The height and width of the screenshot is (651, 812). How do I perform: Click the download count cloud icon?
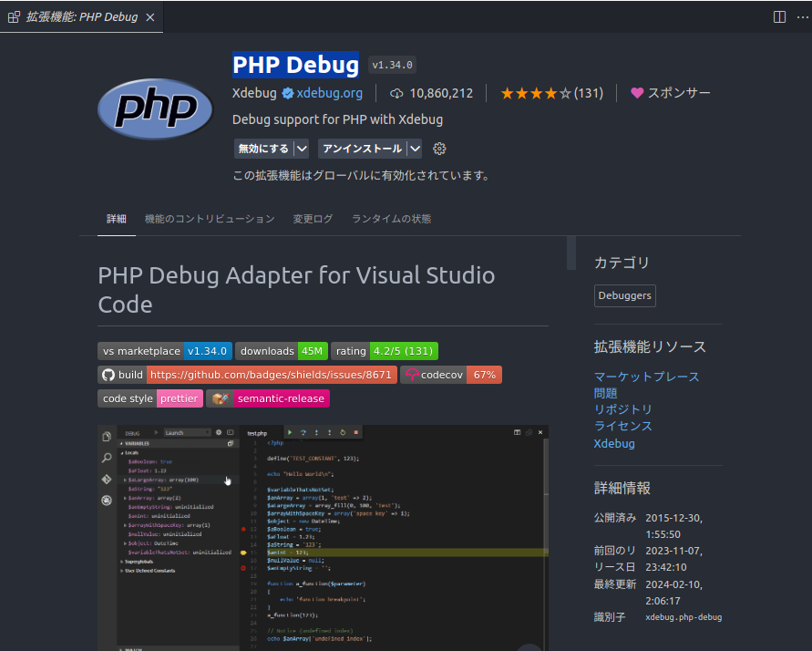pyautogui.click(x=396, y=93)
